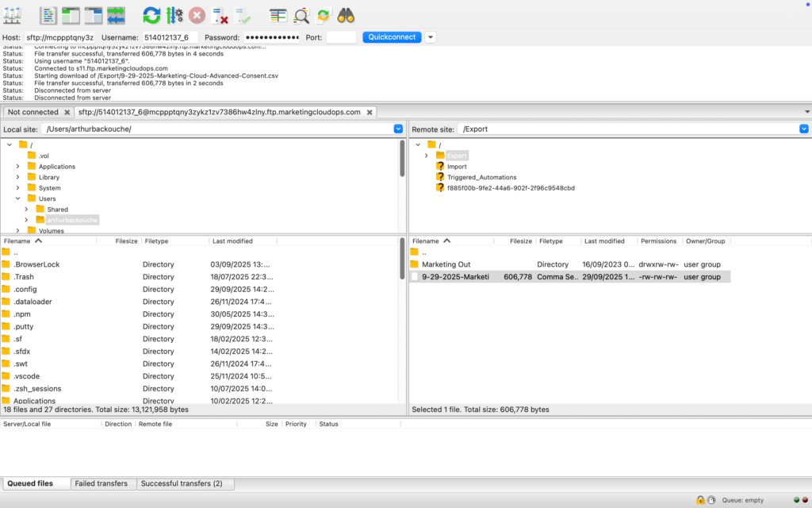Close the sftp connection tab
812x508 pixels.
pos(370,112)
